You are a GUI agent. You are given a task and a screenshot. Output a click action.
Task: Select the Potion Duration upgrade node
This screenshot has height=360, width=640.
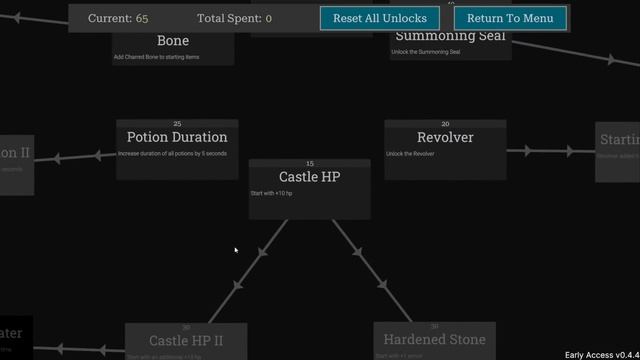177,149
